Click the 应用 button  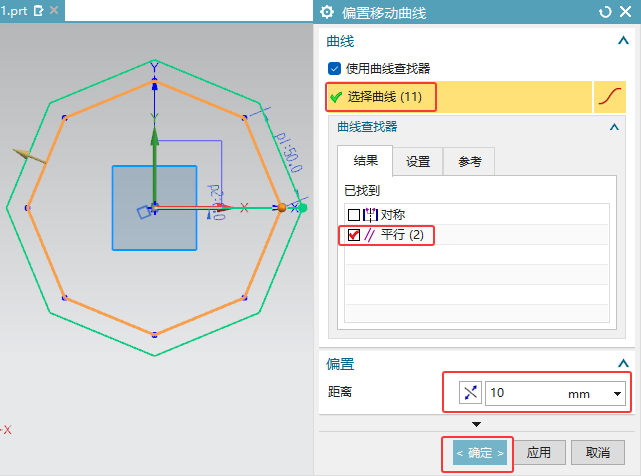coord(539,453)
